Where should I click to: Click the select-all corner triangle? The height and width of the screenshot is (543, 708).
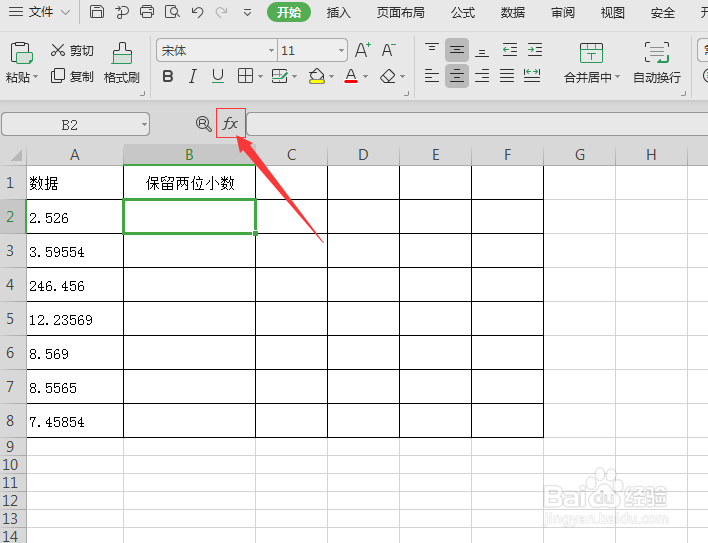pyautogui.click(x=14, y=155)
